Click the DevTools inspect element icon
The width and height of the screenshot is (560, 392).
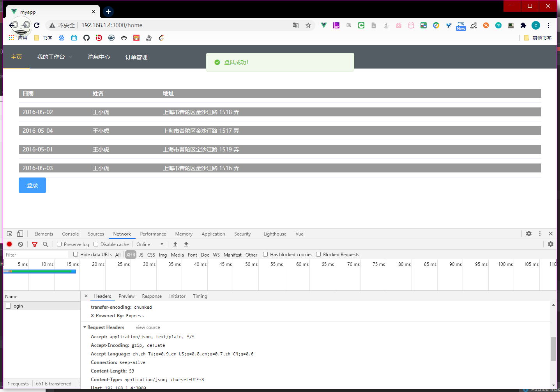tap(10, 234)
